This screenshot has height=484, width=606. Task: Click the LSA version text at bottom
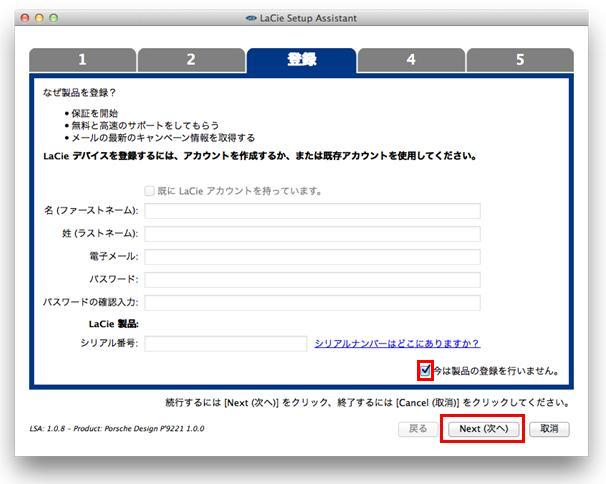(117, 428)
